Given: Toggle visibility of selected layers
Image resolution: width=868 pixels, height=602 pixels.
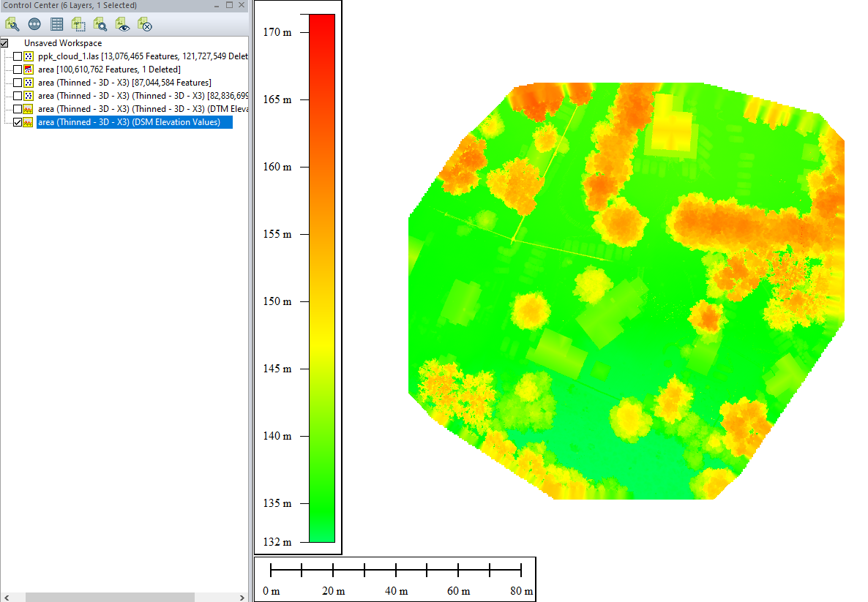Looking at the screenshot, I should click(x=122, y=24).
